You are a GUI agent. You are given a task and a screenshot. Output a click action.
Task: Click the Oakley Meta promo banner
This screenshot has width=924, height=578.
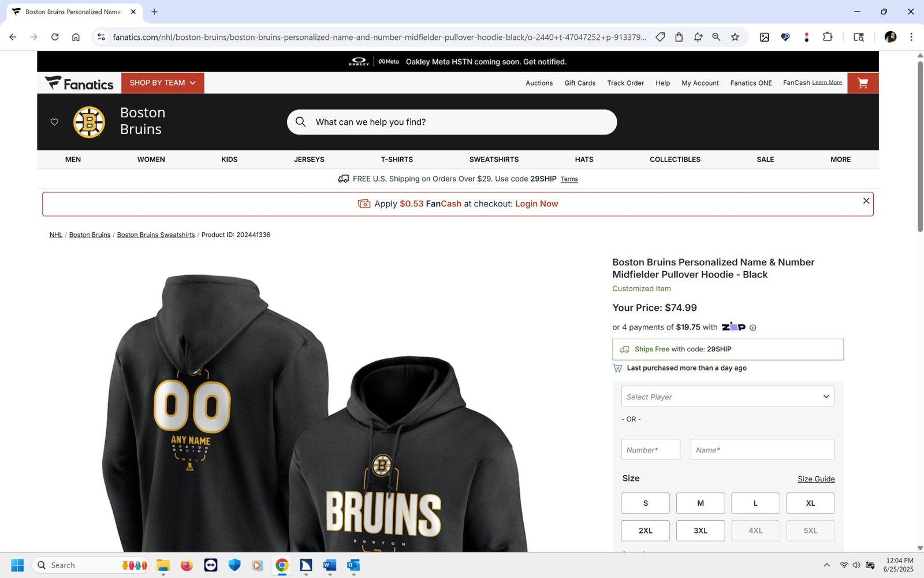[x=458, y=62]
